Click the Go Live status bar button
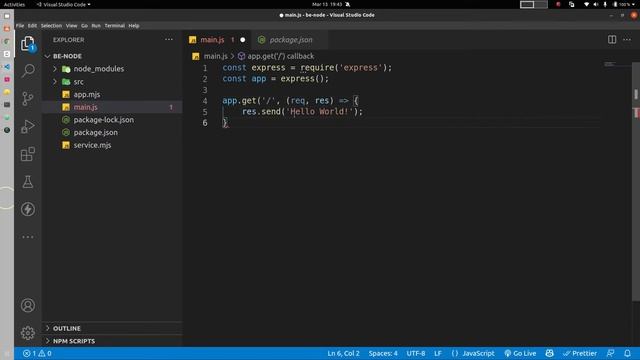The width and height of the screenshot is (640, 360). (x=520, y=353)
